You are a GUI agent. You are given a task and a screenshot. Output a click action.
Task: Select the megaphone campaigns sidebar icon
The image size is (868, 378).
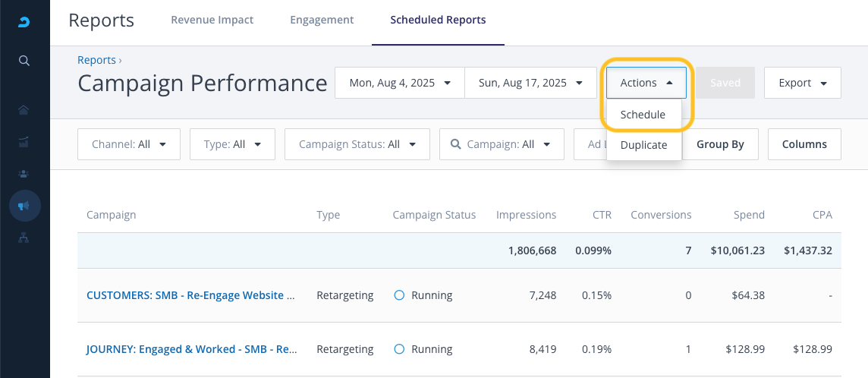(24, 206)
